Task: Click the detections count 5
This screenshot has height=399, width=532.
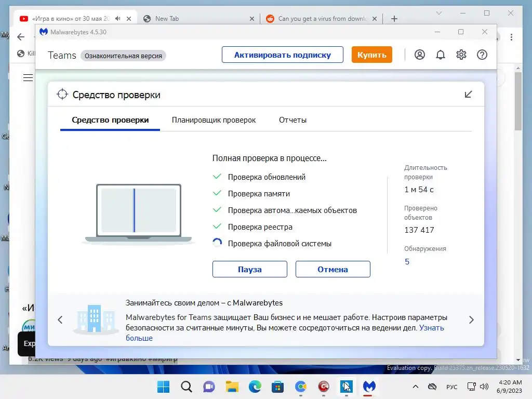Action: tap(407, 262)
